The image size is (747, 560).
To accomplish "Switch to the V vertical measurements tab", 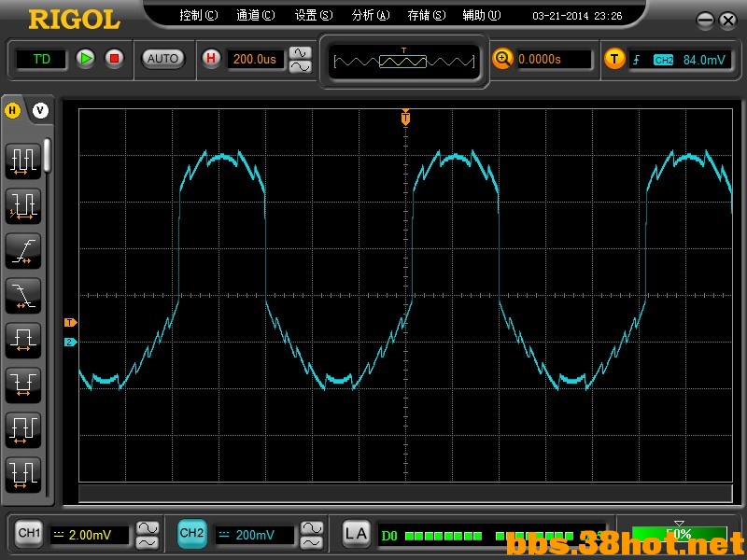I will (x=40, y=110).
